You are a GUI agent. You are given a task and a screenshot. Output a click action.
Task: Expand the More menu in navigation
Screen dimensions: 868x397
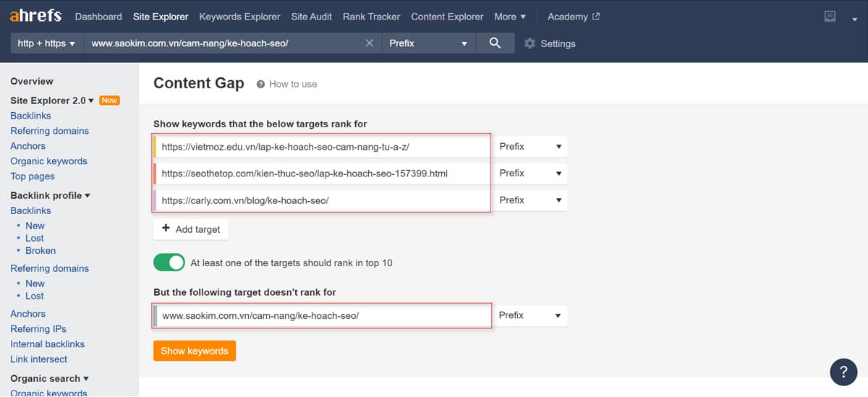click(x=510, y=17)
